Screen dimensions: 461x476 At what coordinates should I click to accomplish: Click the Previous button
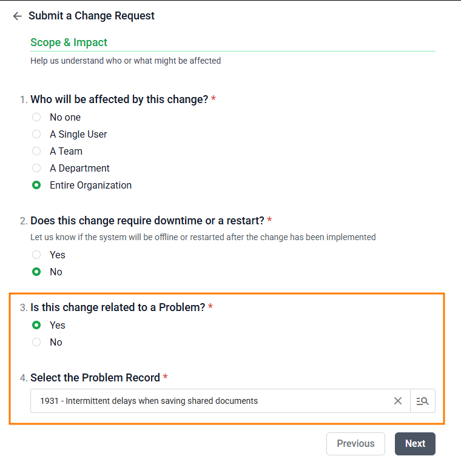click(355, 443)
